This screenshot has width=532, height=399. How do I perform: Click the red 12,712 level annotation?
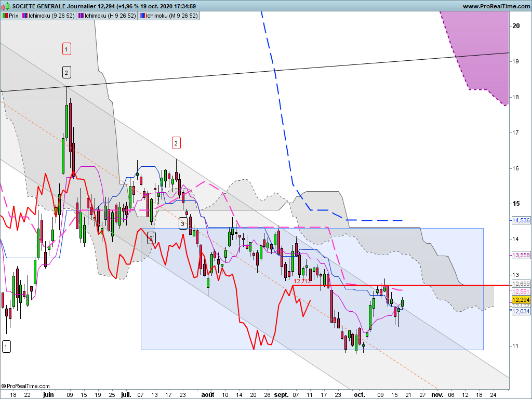(302, 281)
